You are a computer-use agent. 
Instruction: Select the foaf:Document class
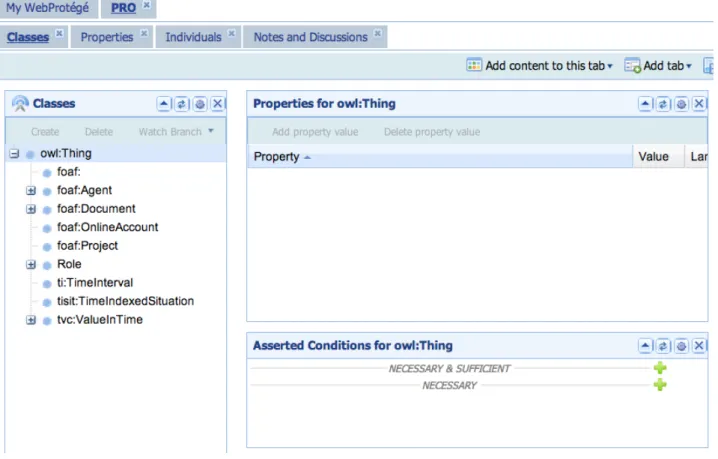[96, 209]
